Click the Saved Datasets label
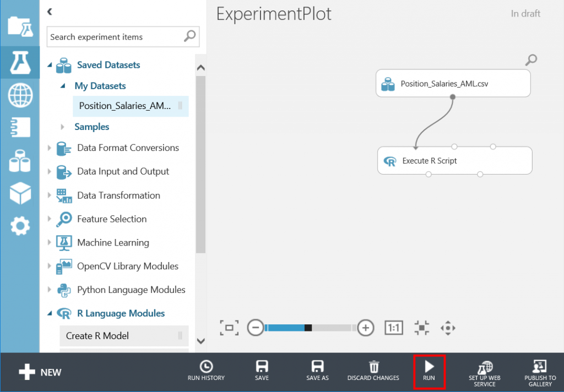Screen dimensions: 564x392 (x=109, y=65)
